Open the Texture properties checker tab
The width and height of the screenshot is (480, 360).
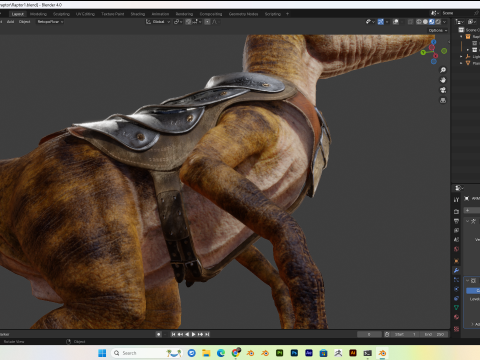click(x=456, y=329)
